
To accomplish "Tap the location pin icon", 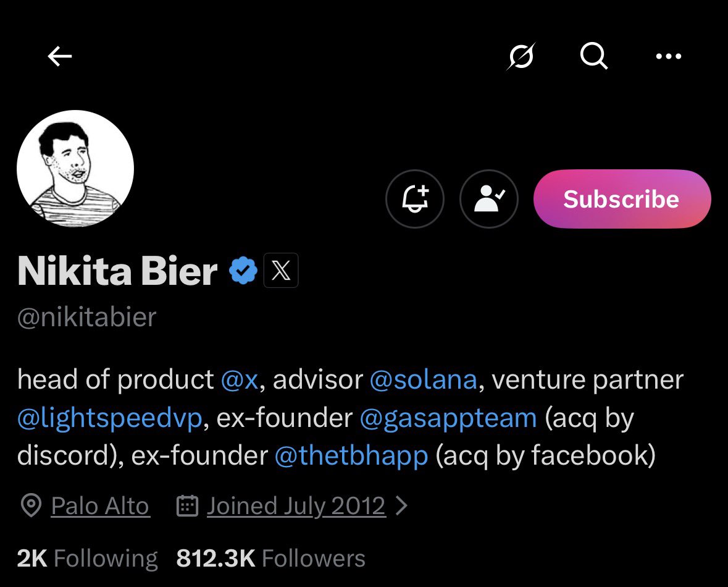I will point(30,506).
